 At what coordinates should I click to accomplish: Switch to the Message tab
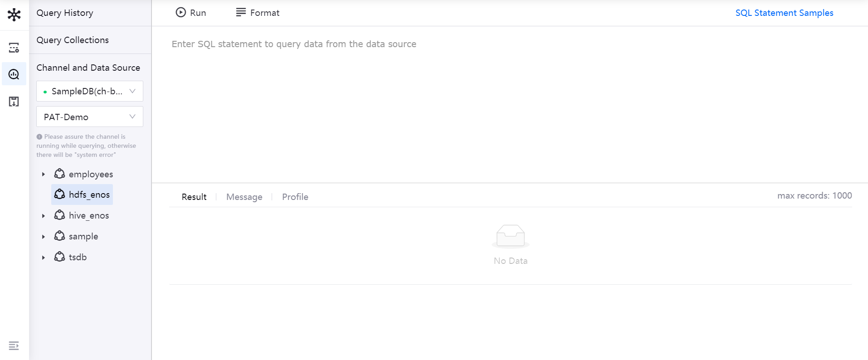[244, 197]
